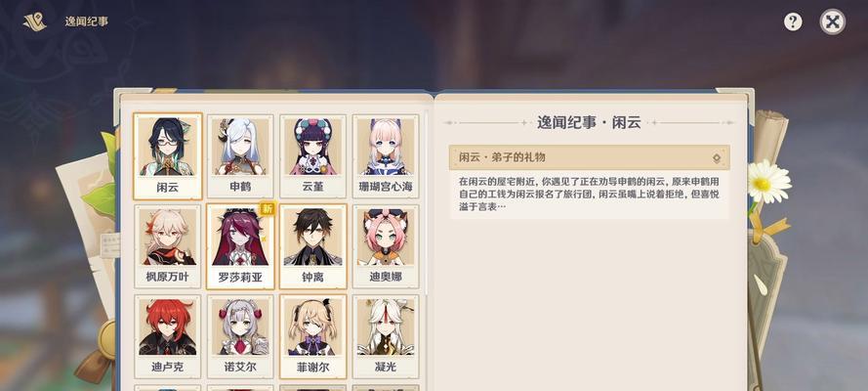This screenshot has height=391, width=868.
Task: Open the help question mark icon
Action: (793, 22)
